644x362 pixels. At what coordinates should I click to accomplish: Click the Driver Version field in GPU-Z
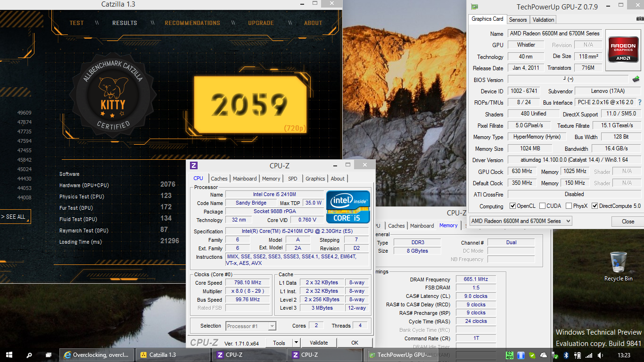pyautogui.click(x=574, y=160)
